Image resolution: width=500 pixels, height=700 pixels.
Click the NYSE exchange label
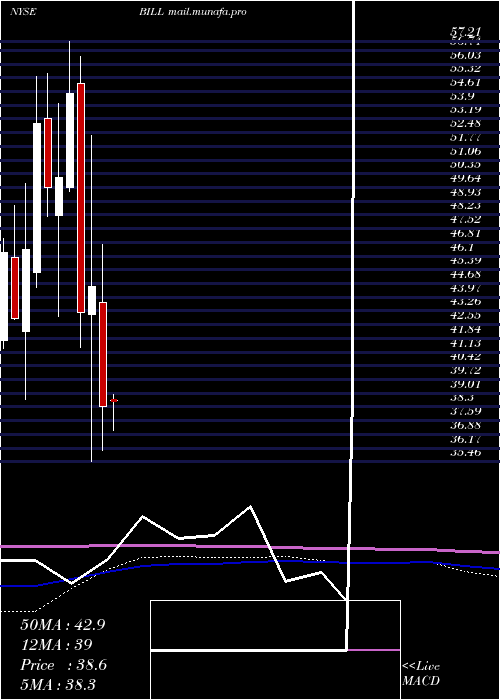click(x=23, y=12)
